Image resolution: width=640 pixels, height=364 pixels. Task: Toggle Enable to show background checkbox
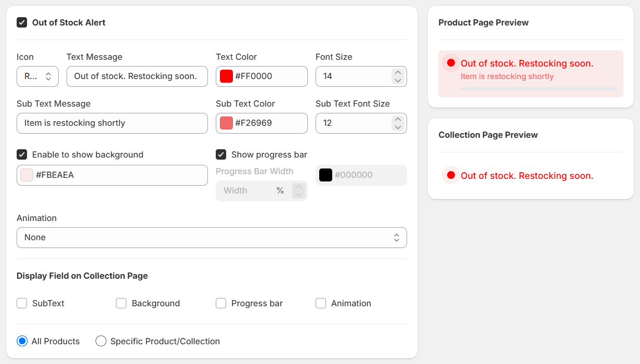(22, 154)
